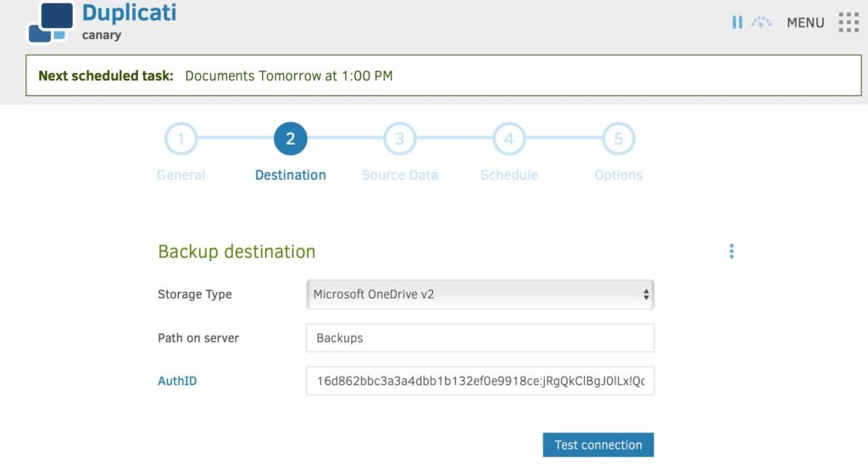Screen dimensions: 868x464
Task: Click the Options step label
Action: (619, 175)
